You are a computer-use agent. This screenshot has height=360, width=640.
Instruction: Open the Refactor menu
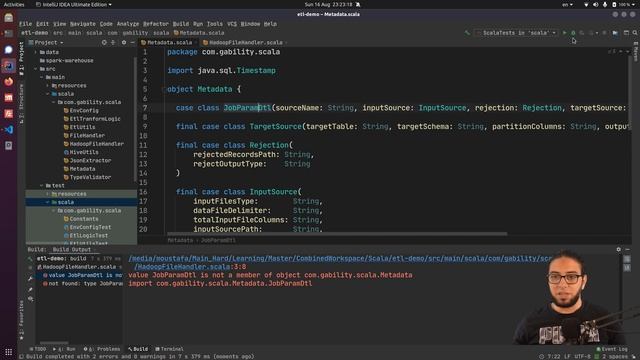coord(156,24)
